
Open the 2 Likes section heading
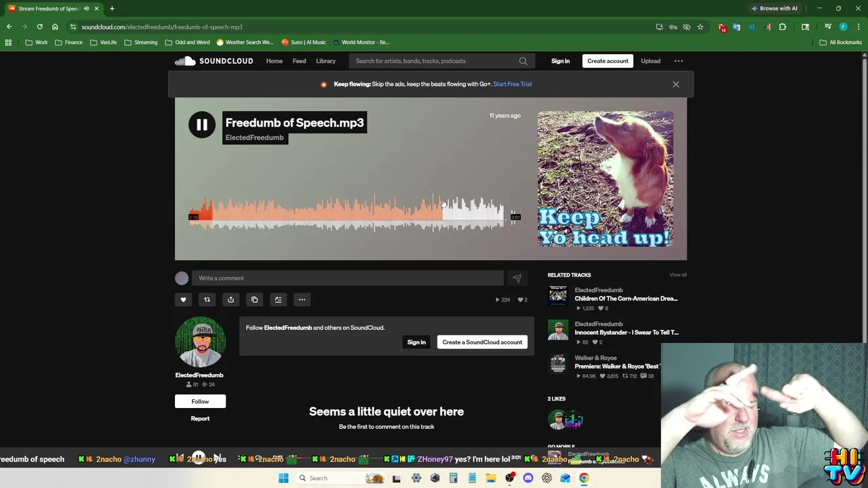[x=556, y=399]
